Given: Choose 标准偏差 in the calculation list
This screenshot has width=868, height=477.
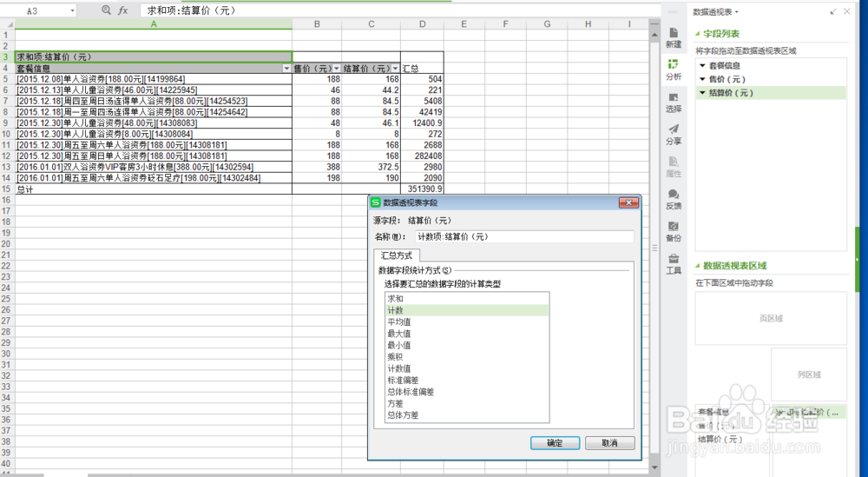Looking at the screenshot, I should (x=467, y=380).
